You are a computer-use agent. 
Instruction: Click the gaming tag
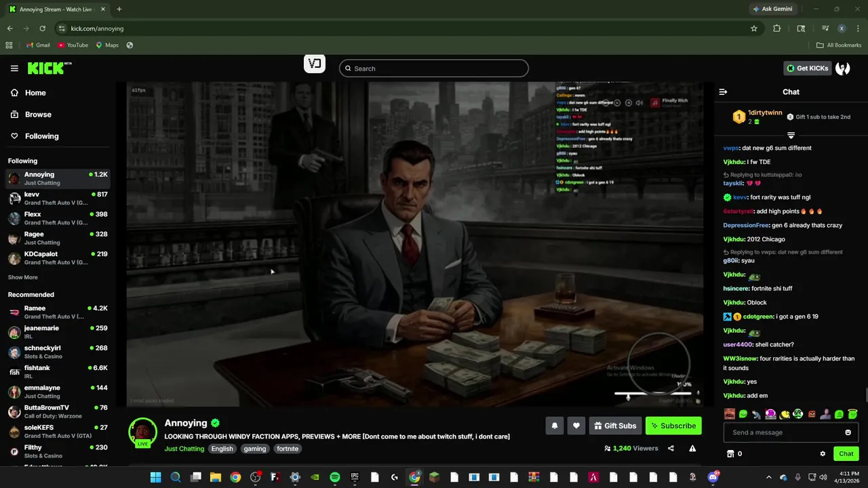click(x=255, y=449)
